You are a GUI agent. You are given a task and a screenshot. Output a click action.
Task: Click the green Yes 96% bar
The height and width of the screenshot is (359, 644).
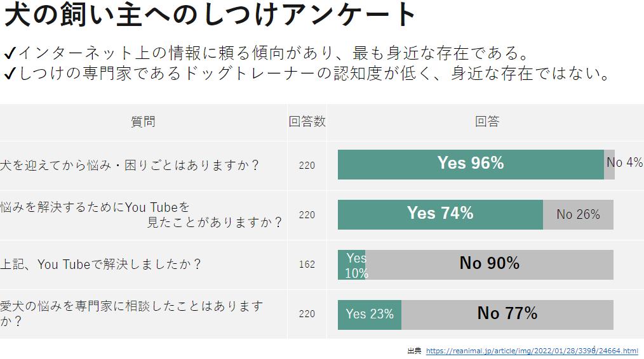click(471, 164)
